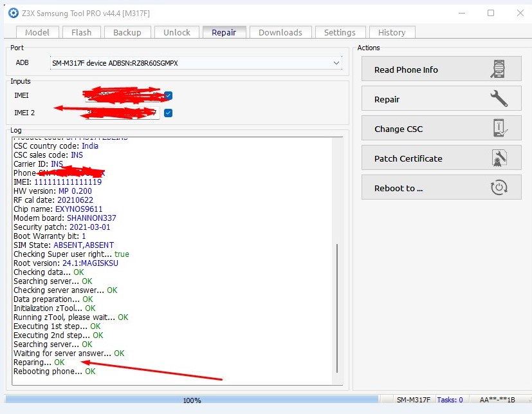The width and height of the screenshot is (532, 414).
Task: Click the log vertical scrollbar
Action: pyautogui.click(x=337, y=307)
